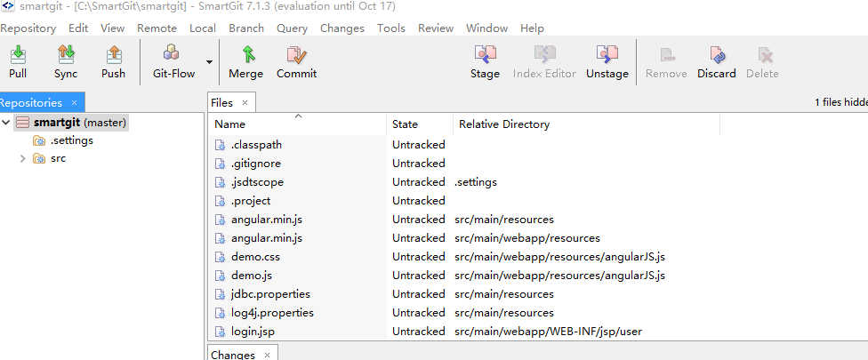Screen dimensions: 868x360
Task: Expand the src folder node
Action: pyautogui.click(x=23, y=159)
